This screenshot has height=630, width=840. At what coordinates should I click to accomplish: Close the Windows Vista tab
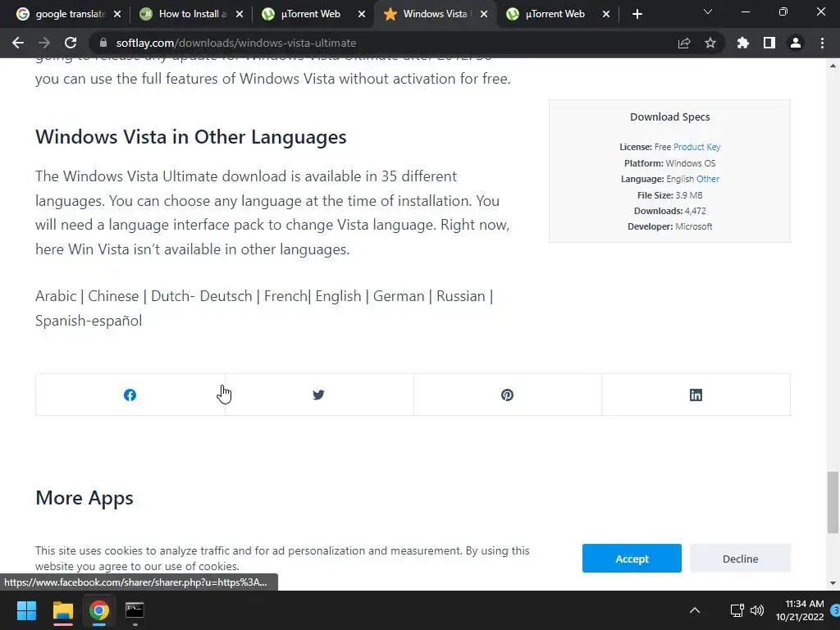pyautogui.click(x=484, y=14)
